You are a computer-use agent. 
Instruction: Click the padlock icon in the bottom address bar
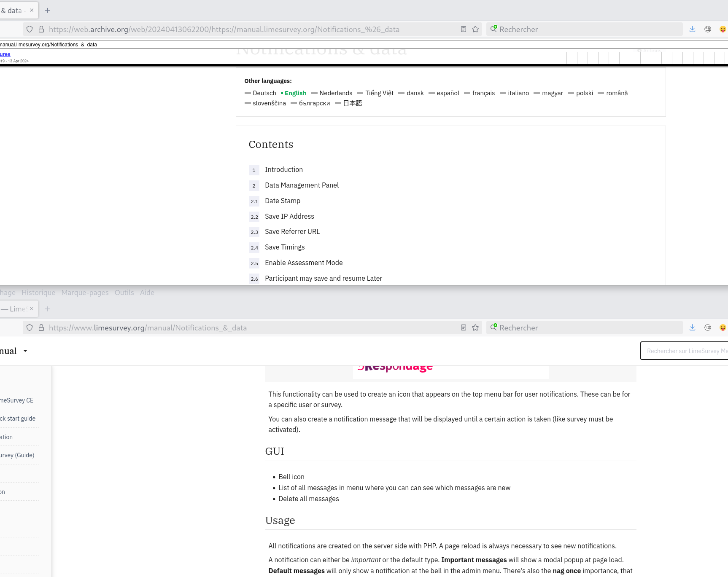[x=41, y=327]
